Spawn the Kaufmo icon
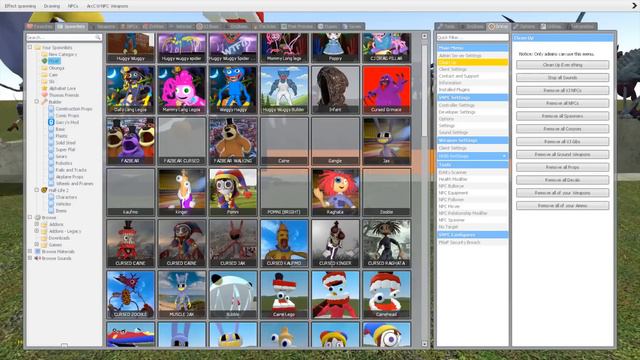The image size is (640, 360). click(x=131, y=192)
